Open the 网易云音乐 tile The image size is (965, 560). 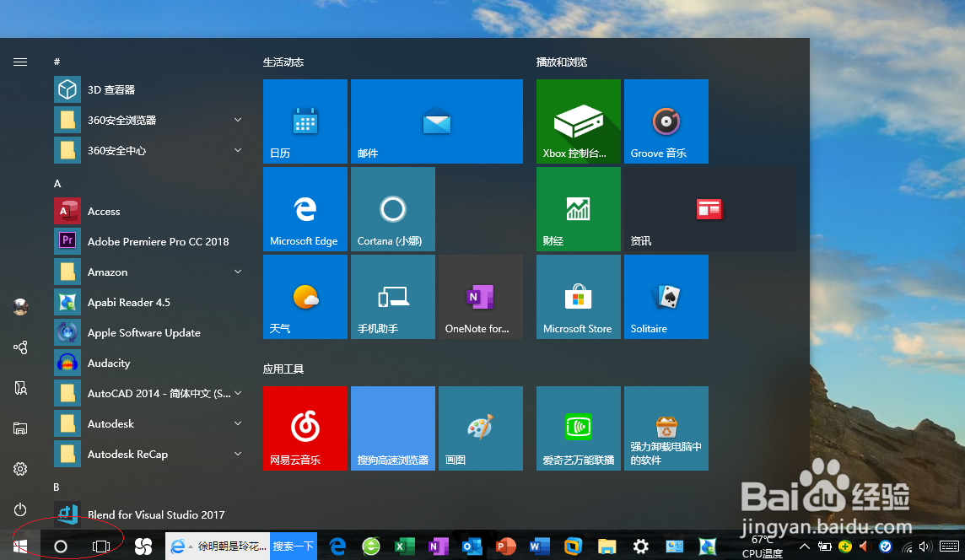(305, 428)
